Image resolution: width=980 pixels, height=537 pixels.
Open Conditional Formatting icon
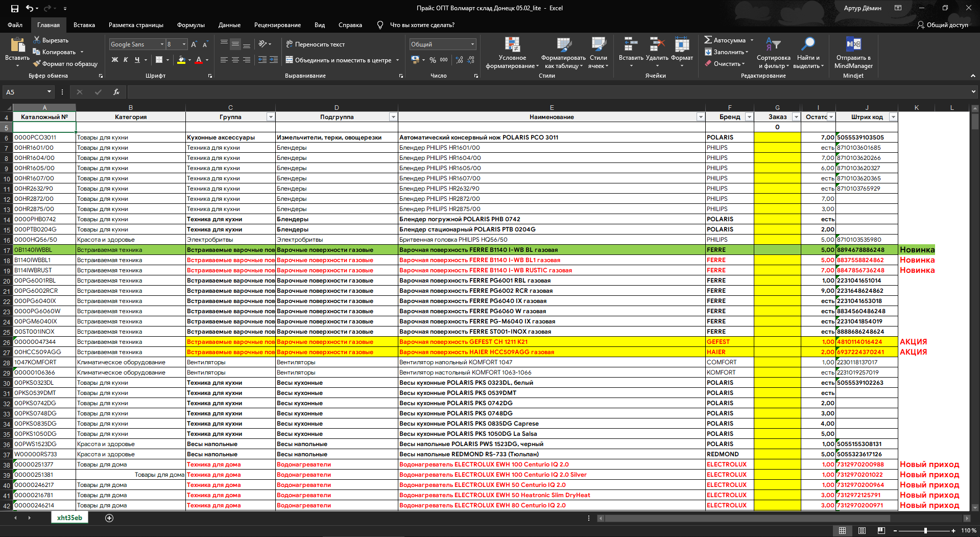coord(512,44)
